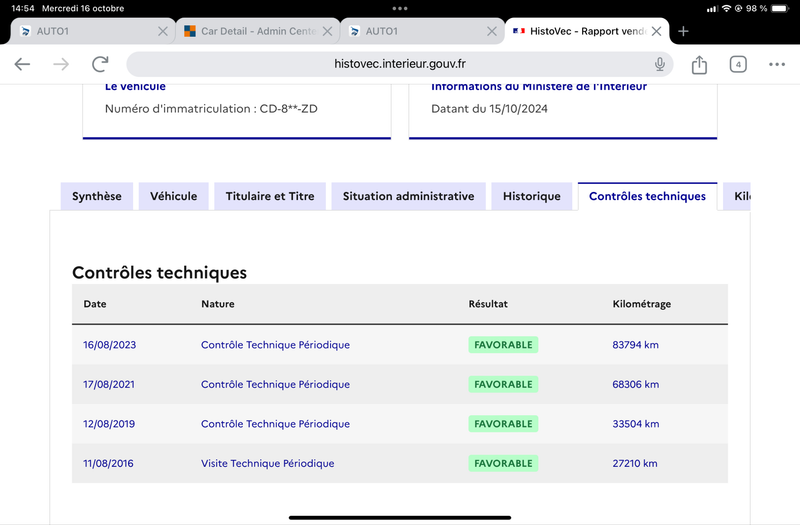Click the FAVORABLE badge for 11/08/2016
800x525 pixels.
[x=503, y=463]
